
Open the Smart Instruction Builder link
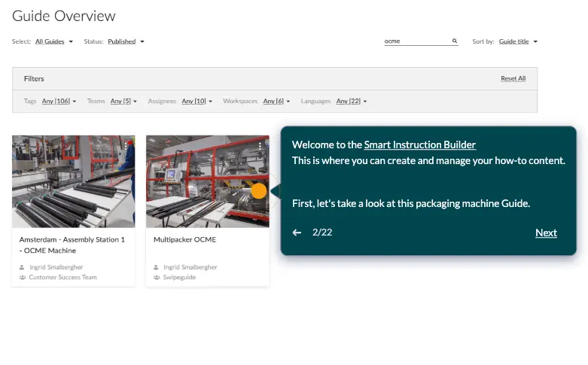419,144
